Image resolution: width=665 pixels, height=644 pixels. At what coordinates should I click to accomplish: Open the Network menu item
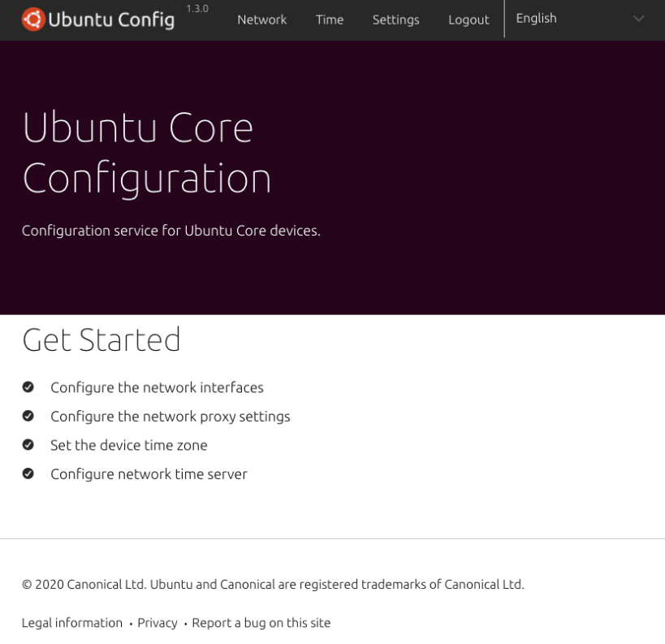point(261,19)
